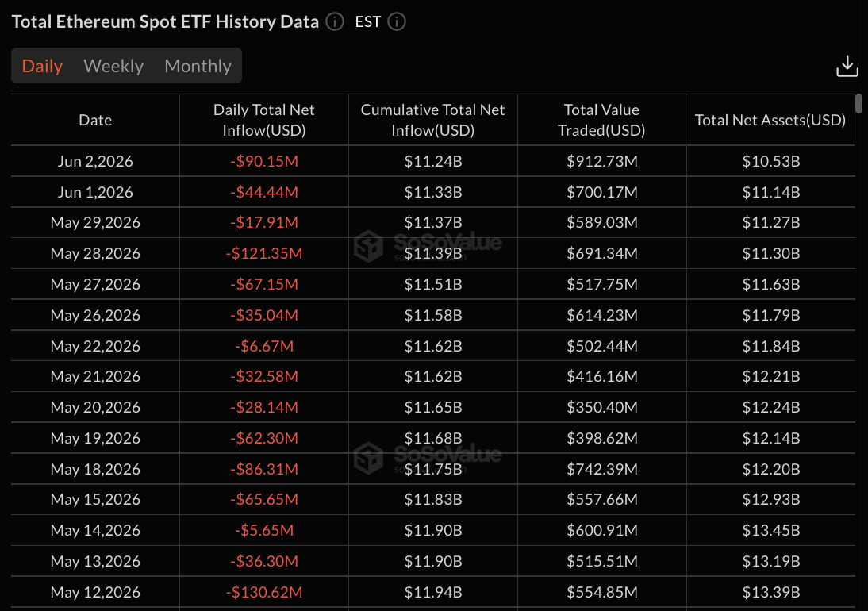Click the $700.17M value traded cell
Screen dimensions: 868x611
tap(601, 192)
